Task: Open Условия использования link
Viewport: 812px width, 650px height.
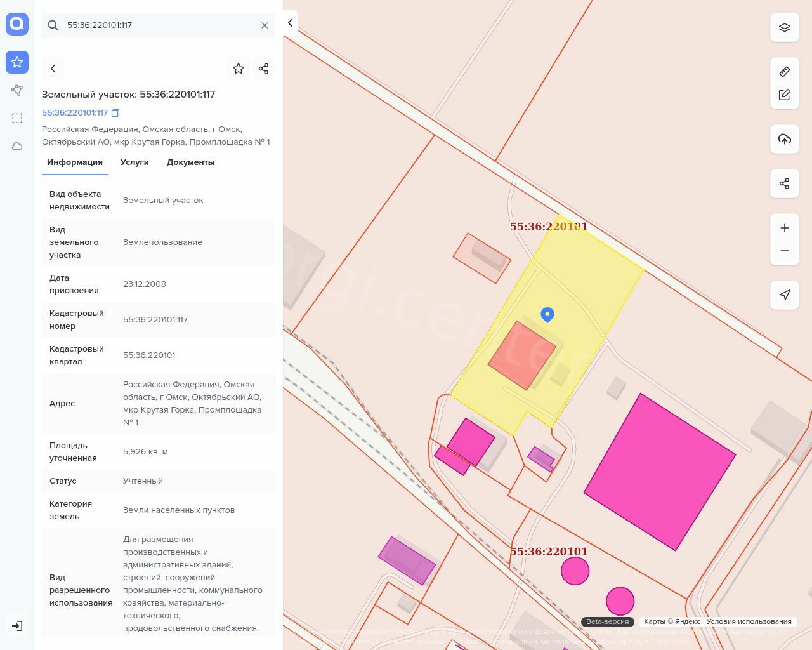Action: [x=749, y=621]
